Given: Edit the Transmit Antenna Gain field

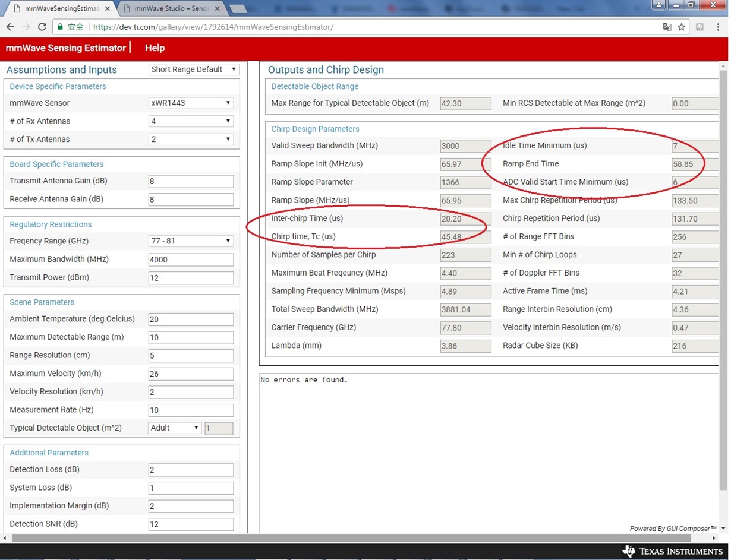Looking at the screenshot, I should point(191,181).
